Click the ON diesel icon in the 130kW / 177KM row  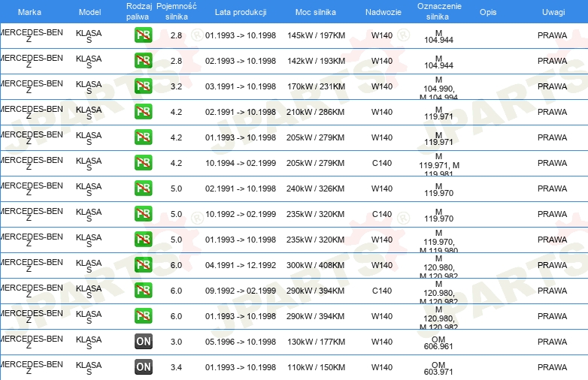click(x=144, y=342)
